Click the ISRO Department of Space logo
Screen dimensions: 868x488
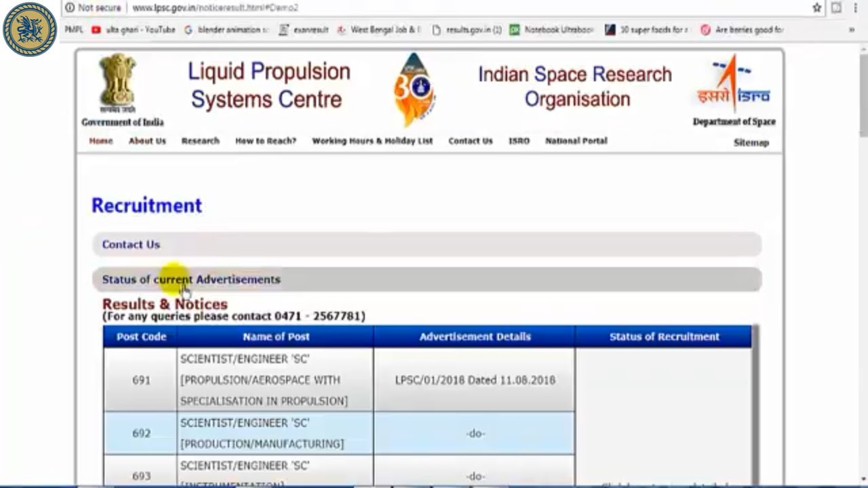click(x=734, y=85)
